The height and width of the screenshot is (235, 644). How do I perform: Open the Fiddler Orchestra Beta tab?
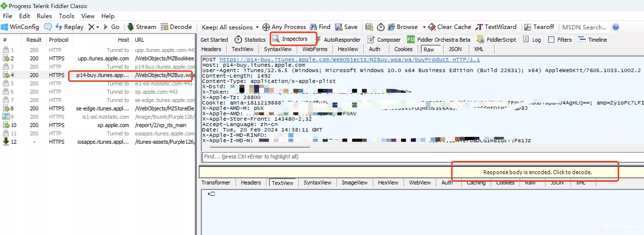[439, 39]
